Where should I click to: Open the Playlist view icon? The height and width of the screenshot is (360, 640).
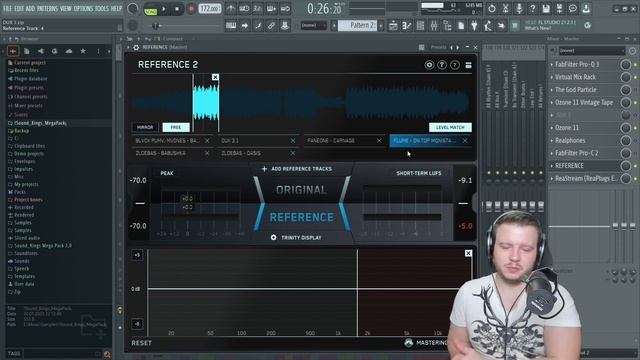[393, 26]
